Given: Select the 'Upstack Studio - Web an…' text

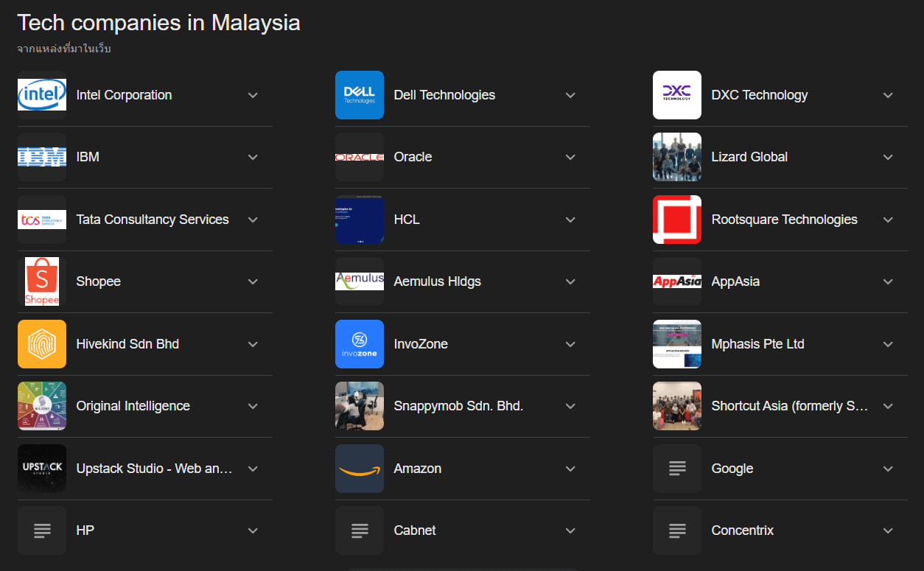Looking at the screenshot, I should tap(154, 469).
